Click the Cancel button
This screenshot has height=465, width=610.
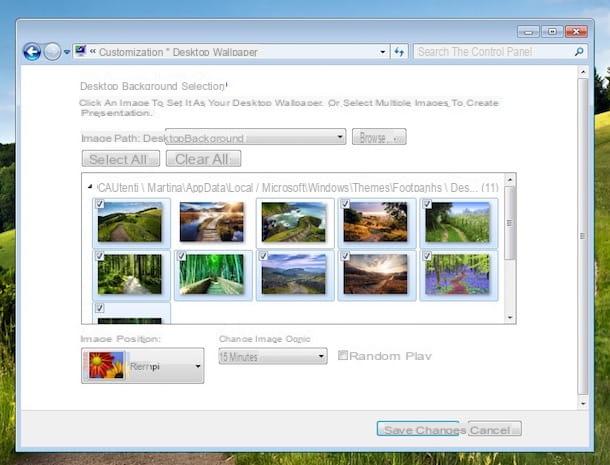[494, 429]
